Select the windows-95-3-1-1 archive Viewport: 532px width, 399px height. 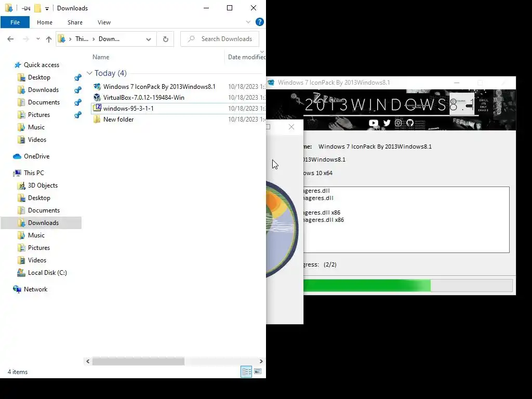pyautogui.click(x=128, y=108)
